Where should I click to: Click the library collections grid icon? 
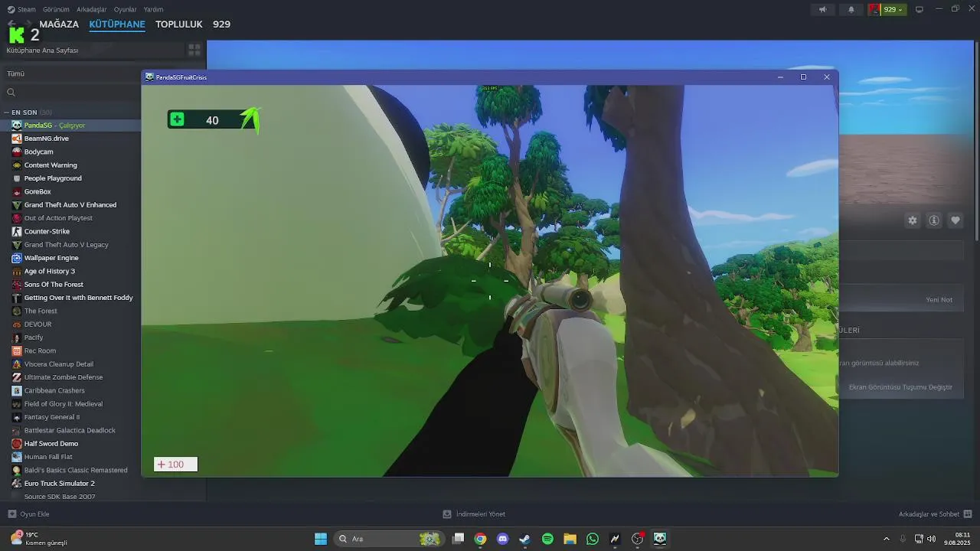click(194, 50)
